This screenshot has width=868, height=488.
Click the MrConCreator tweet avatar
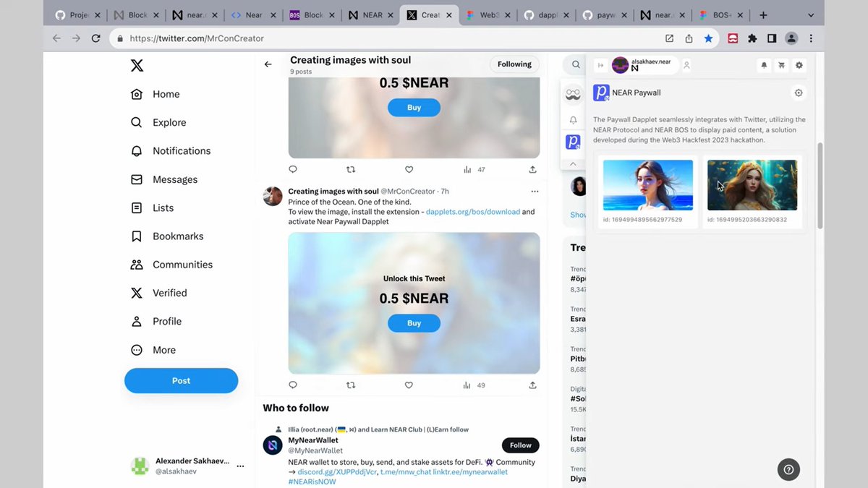tap(273, 196)
